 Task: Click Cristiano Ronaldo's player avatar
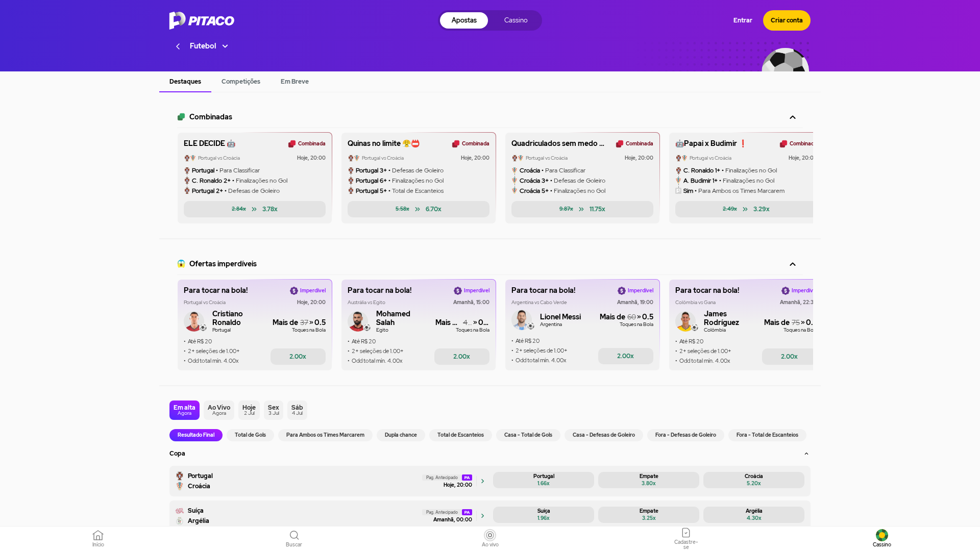coord(194,321)
